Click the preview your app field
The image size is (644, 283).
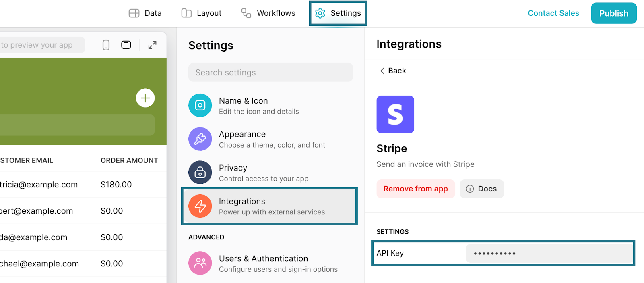[x=42, y=45]
